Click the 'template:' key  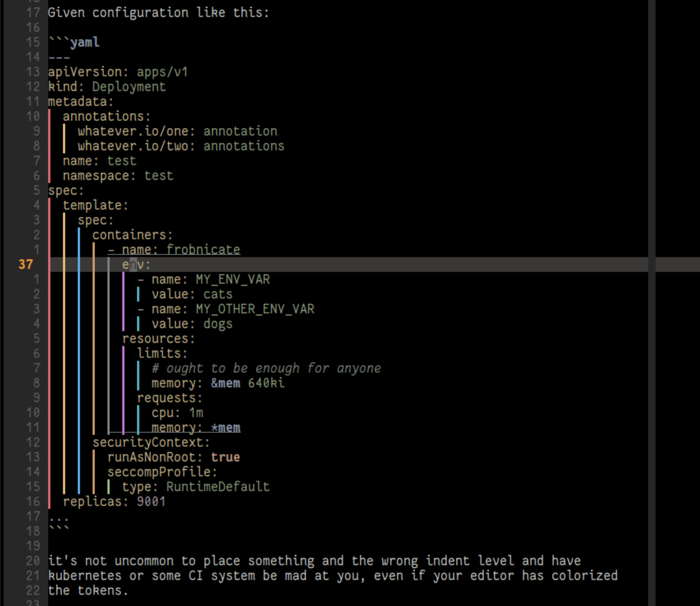point(96,205)
